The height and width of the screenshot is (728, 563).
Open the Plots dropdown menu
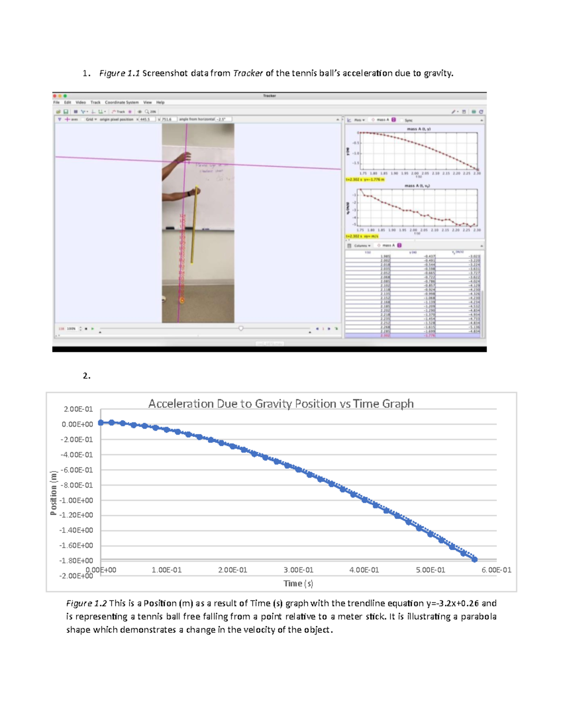pos(360,120)
